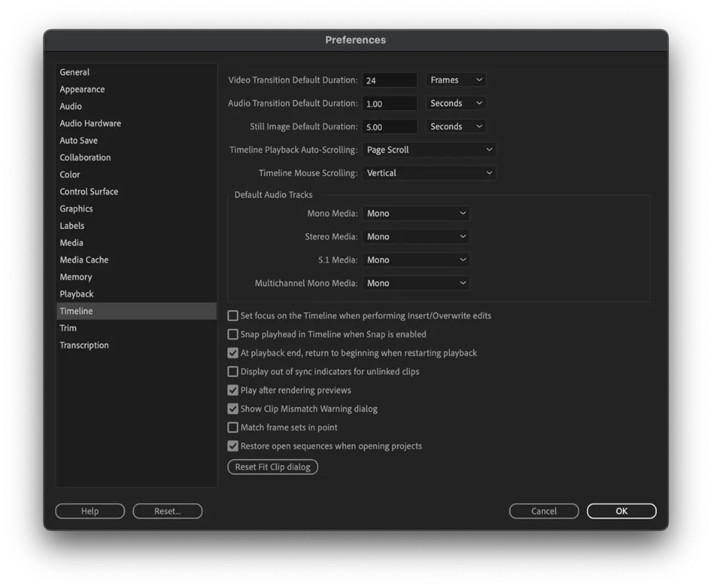Open the Auto Save preferences category
712x588 pixels.
[x=78, y=140]
